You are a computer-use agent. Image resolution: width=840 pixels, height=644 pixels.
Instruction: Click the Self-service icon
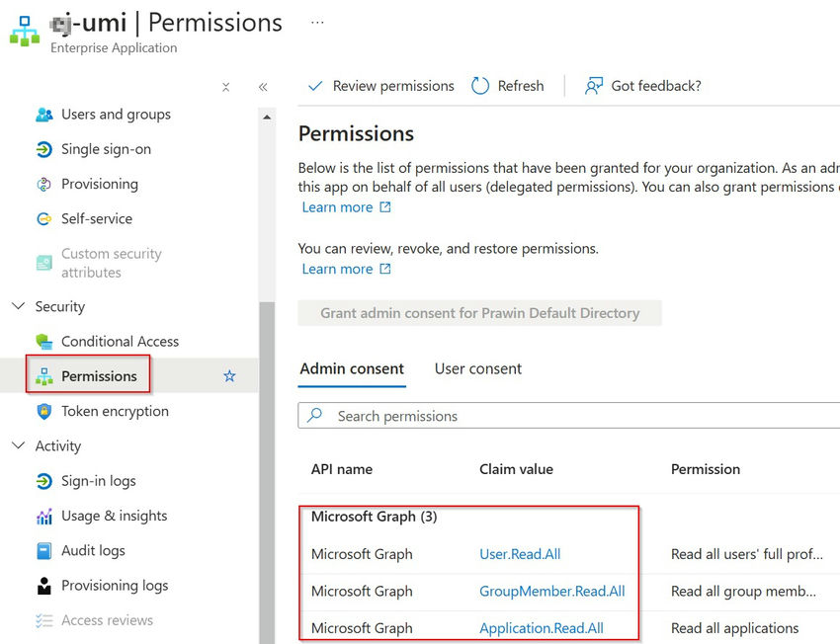[x=44, y=218]
